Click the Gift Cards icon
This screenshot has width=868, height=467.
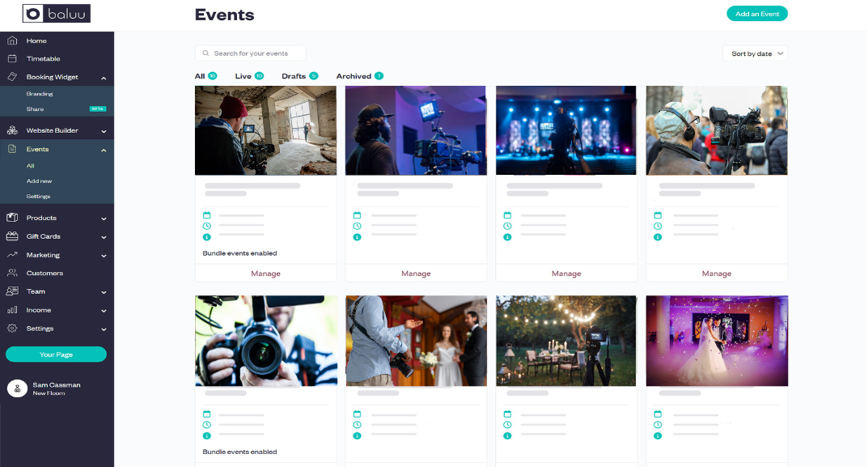[x=12, y=236]
